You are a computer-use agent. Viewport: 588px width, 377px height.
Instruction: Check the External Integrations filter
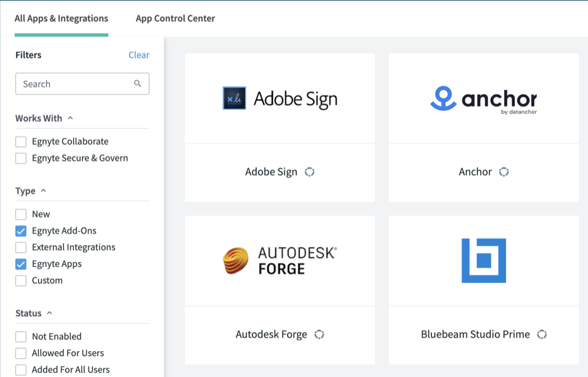point(21,247)
